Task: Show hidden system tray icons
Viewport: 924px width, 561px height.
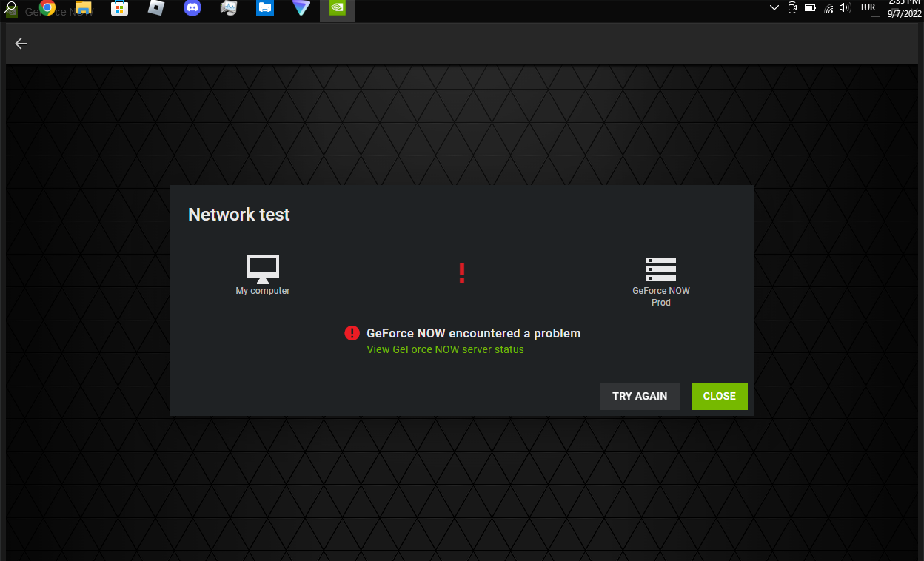Action: click(774, 7)
